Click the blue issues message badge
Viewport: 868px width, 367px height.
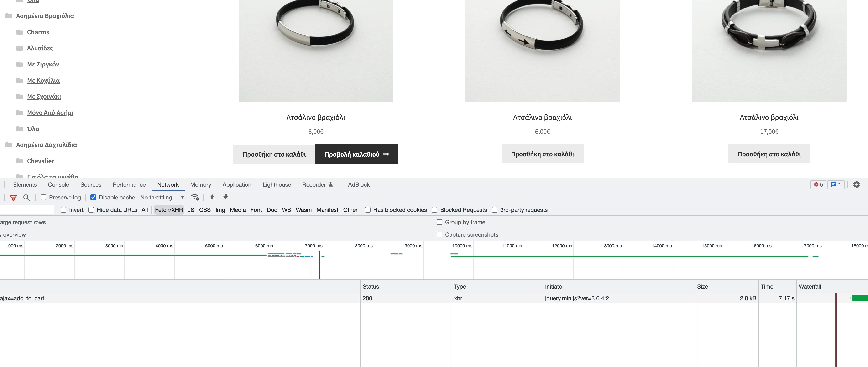pyautogui.click(x=836, y=184)
